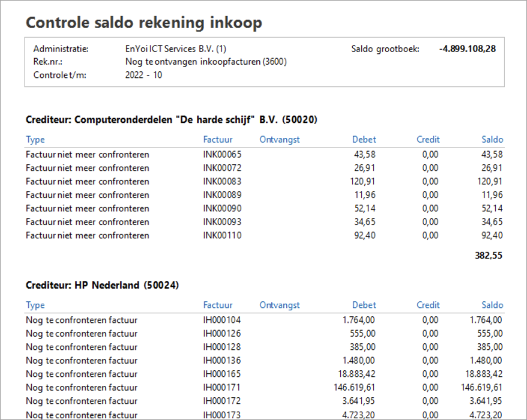The width and height of the screenshot is (527, 420).
Task: Click the Ontvangst column header in the first table
Action: 279,140
